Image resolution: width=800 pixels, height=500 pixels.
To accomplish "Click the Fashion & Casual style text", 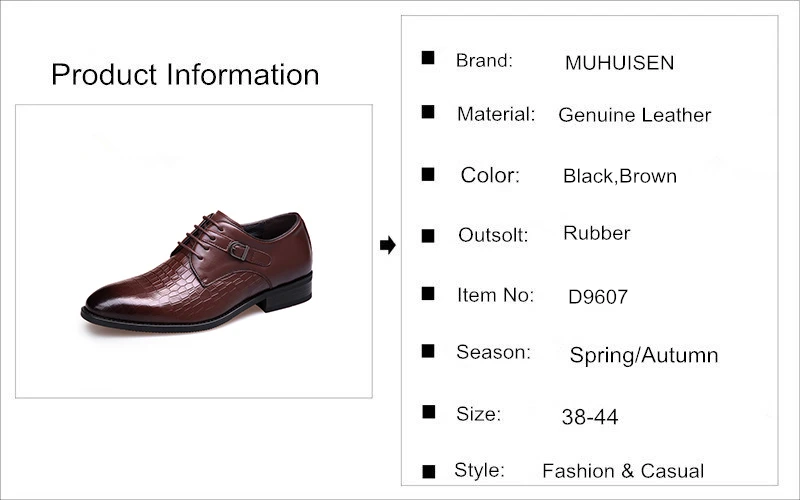I will pos(623,470).
